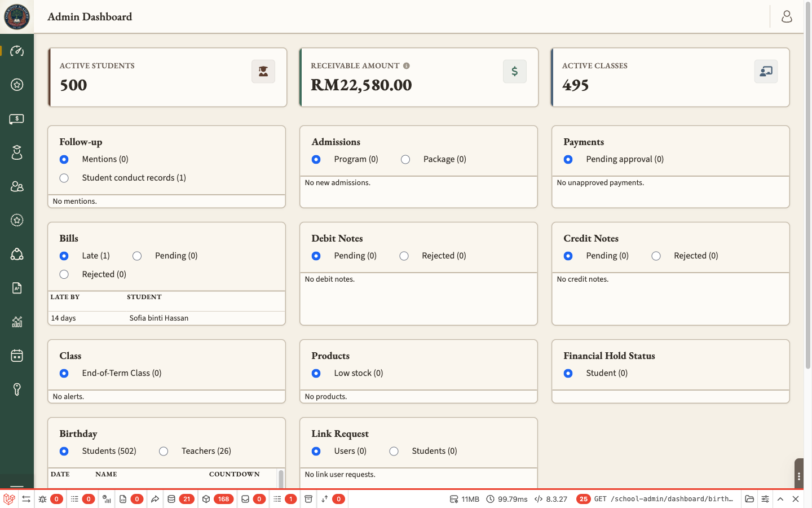Select the Low stock (0) radio in Products

click(316, 374)
